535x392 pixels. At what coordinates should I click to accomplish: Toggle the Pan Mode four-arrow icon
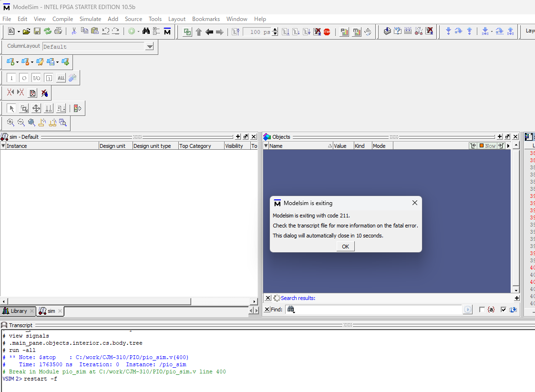[x=36, y=108]
